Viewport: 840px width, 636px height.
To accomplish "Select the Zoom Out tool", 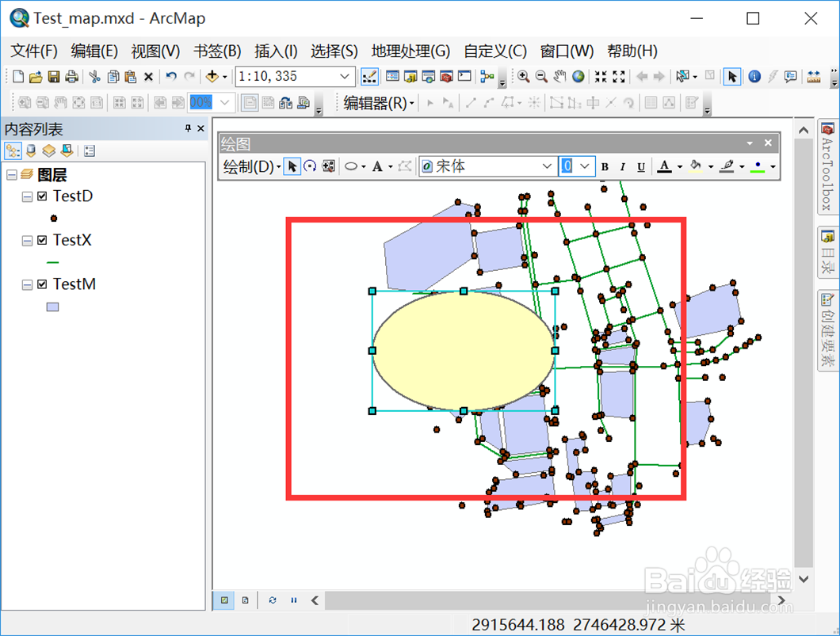I will coord(541,77).
